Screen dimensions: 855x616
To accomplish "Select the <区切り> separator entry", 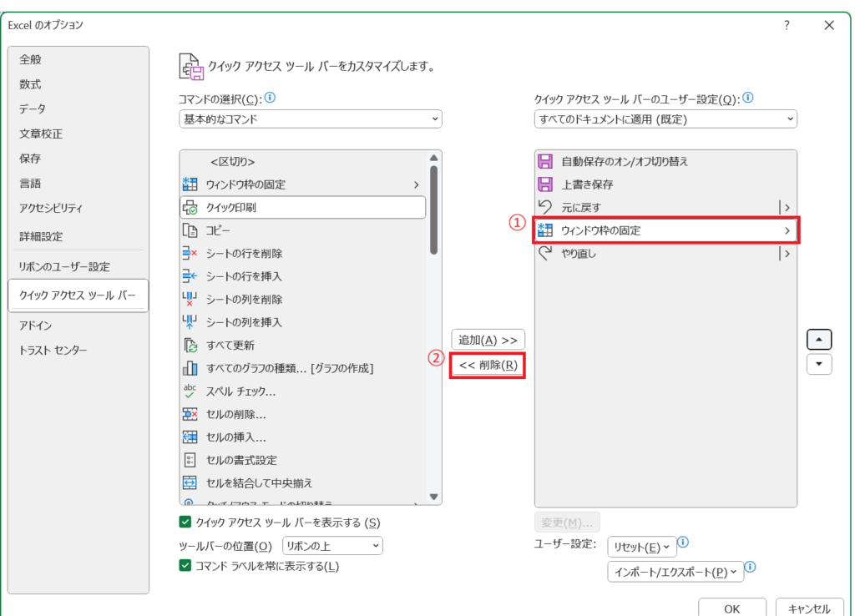I will point(302,162).
